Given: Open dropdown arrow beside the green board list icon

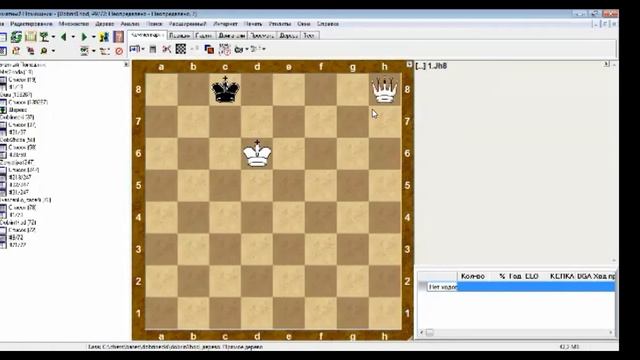Looking at the screenshot, I should click(x=94, y=51).
